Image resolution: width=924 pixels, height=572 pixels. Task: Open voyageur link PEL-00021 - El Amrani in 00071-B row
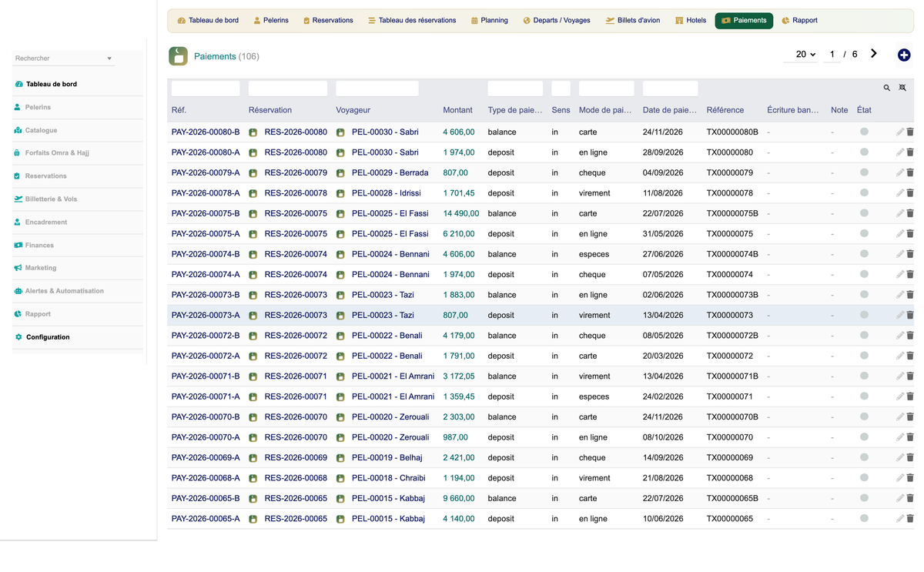coord(393,376)
